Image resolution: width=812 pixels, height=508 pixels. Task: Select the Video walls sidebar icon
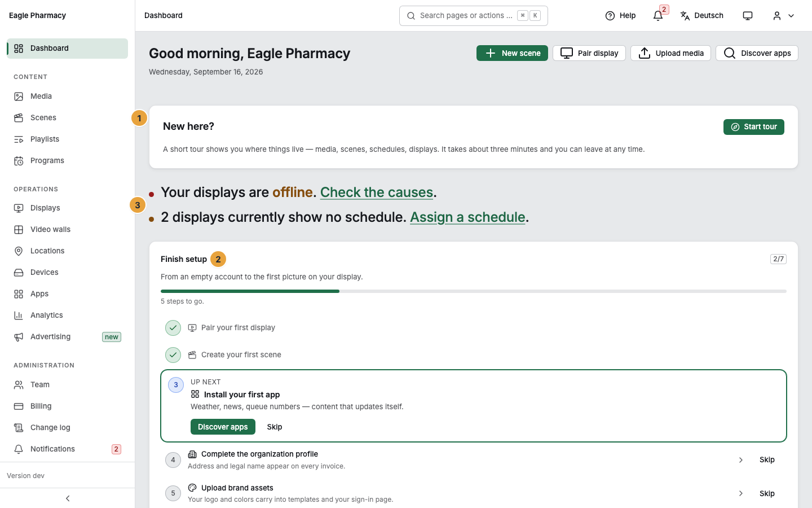coord(19,230)
